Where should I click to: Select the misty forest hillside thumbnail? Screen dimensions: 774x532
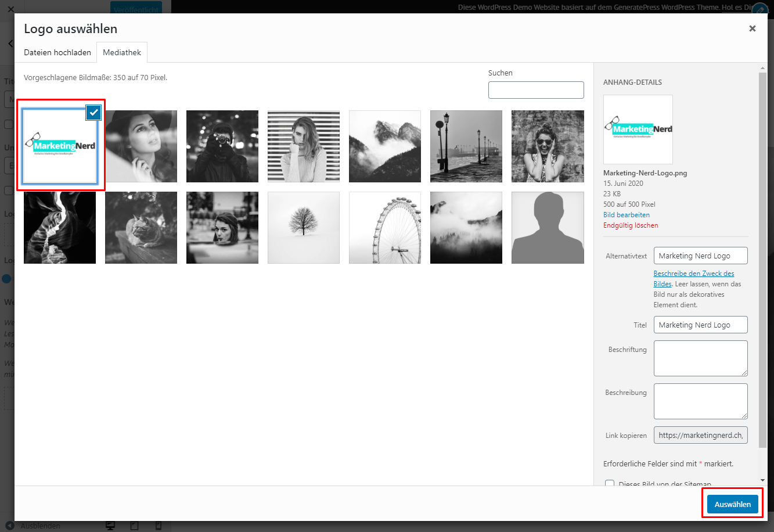pyautogui.click(x=466, y=228)
